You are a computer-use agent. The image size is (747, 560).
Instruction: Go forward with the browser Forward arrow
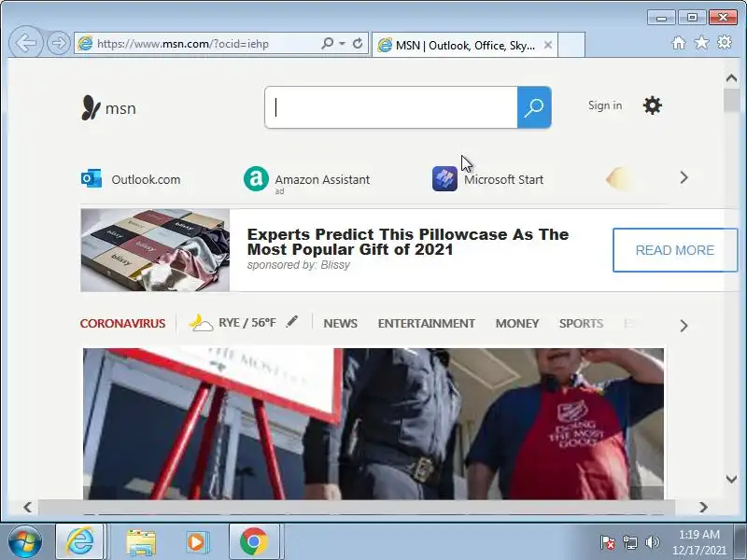pos(59,43)
